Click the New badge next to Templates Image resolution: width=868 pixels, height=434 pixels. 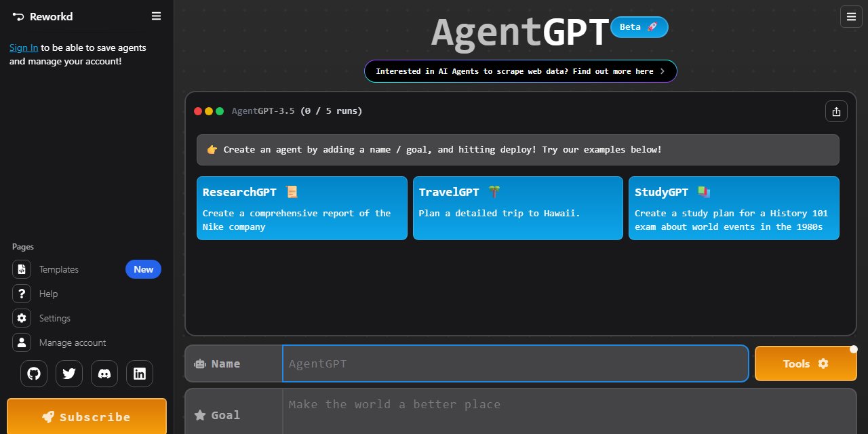coord(143,269)
